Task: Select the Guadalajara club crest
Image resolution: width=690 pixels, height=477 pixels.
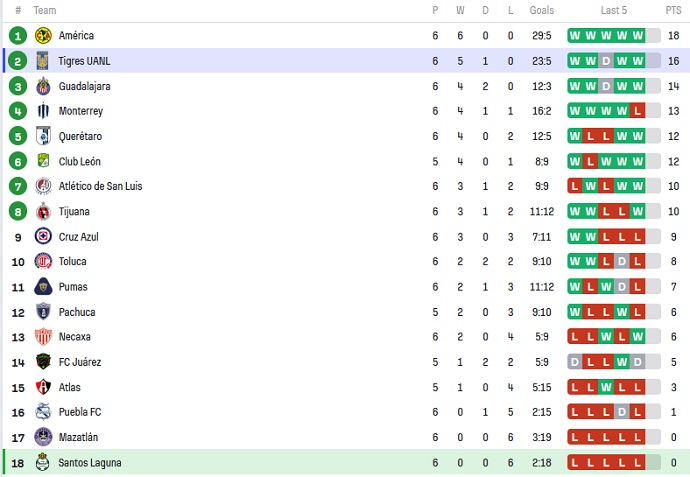Action: point(42,86)
